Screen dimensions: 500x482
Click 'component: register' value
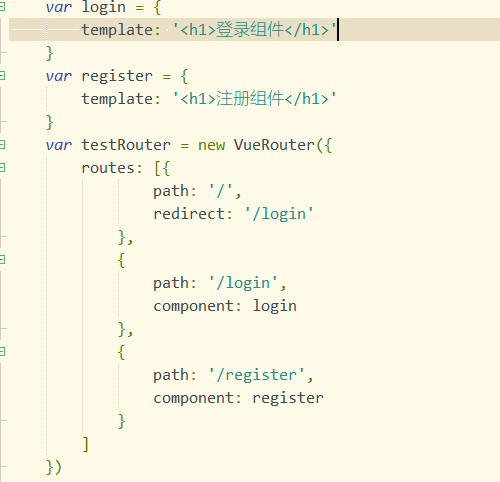[288, 398]
